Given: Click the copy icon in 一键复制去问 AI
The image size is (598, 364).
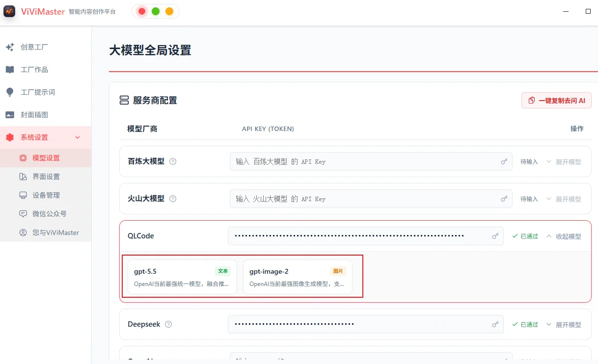Looking at the screenshot, I should coord(532,101).
